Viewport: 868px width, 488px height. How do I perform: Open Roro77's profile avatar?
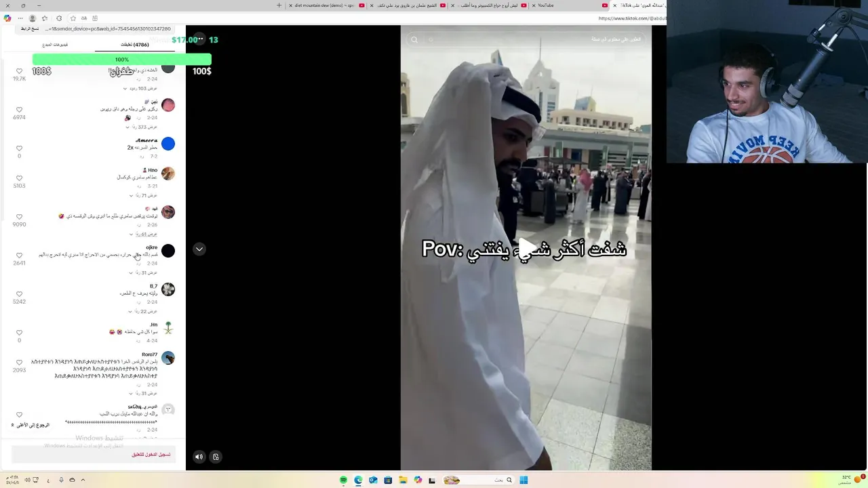click(x=168, y=358)
